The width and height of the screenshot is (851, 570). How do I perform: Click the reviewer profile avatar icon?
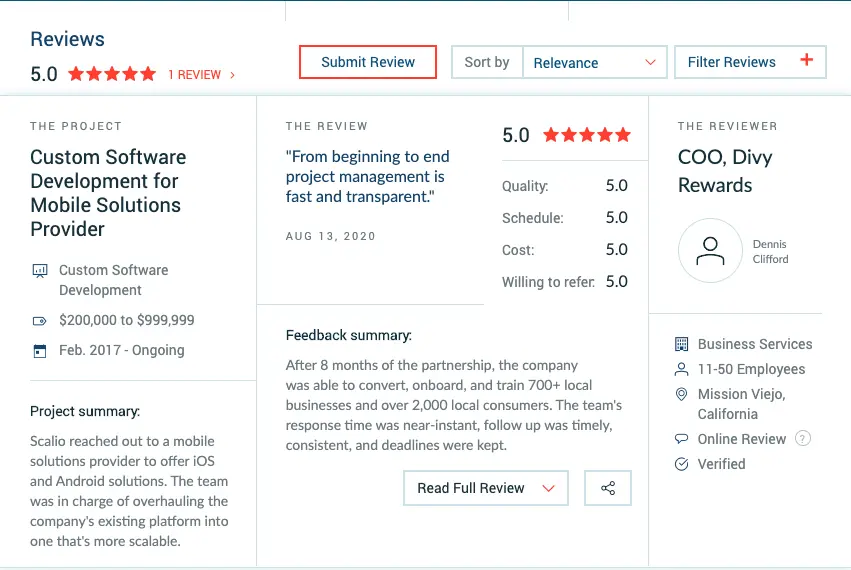[710, 250]
